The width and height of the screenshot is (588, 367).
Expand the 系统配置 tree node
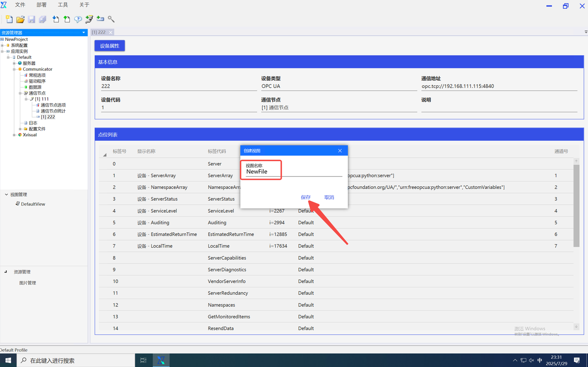click(2, 45)
